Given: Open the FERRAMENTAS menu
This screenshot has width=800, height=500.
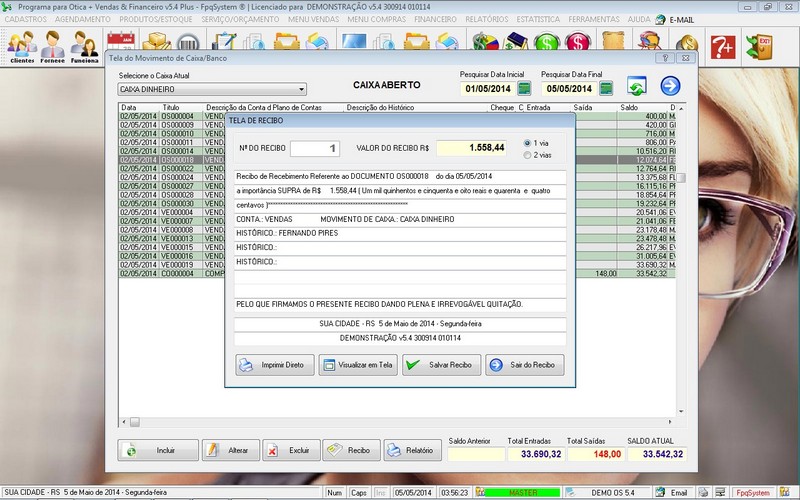Looking at the screenshot, I should pyautogui.click(x=594, y=19).
